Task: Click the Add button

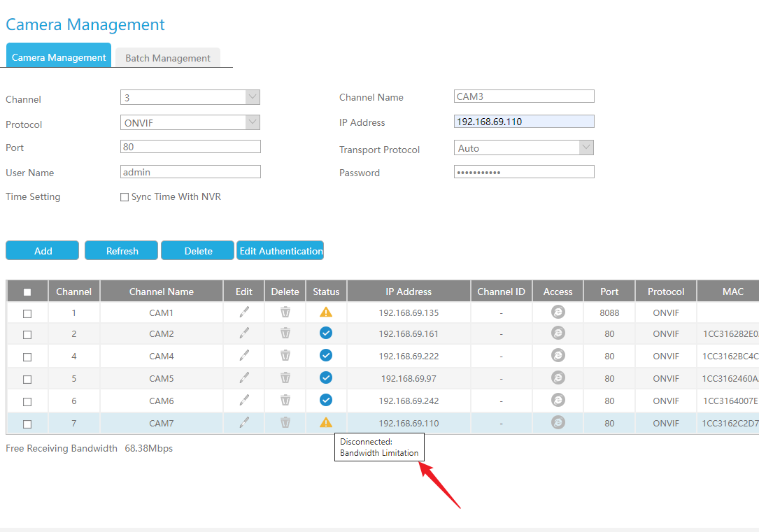Action: (42, 250)
